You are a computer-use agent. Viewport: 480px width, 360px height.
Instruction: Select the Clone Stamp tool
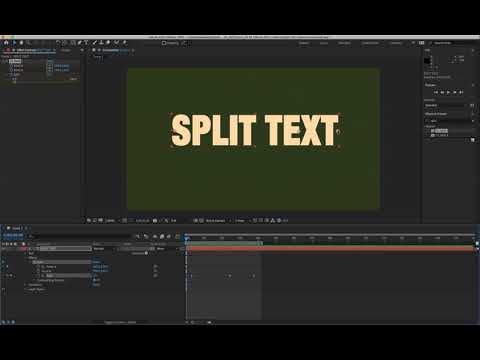101,43
